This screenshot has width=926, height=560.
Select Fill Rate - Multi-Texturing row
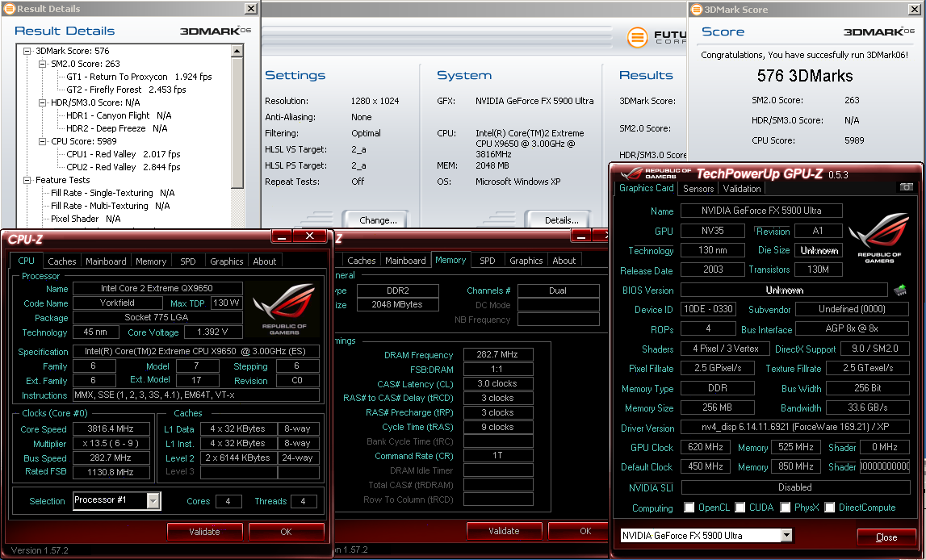click(x=110, y=206)
